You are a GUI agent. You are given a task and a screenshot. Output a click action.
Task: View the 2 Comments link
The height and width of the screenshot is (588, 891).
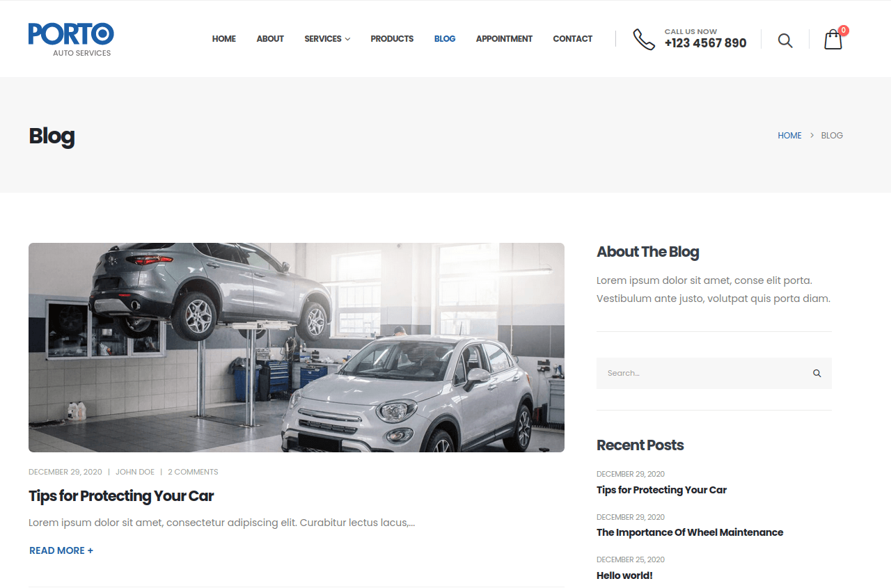coord(193,472)
